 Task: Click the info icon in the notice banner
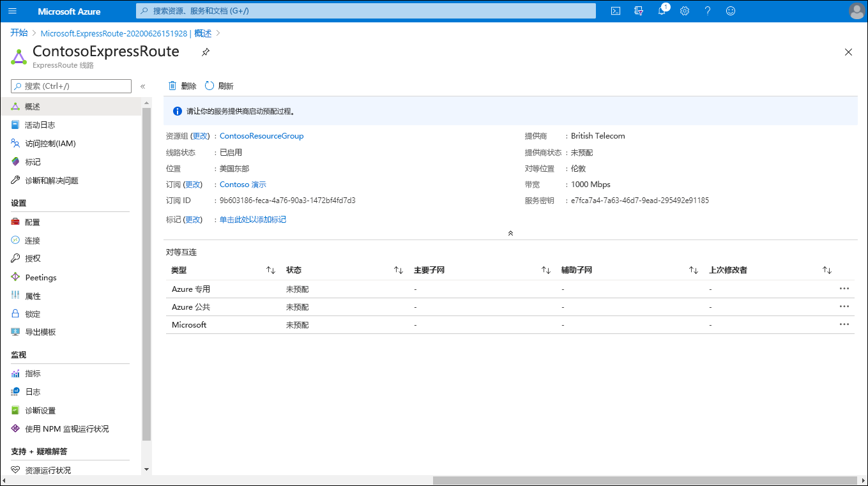coord(178,111)
